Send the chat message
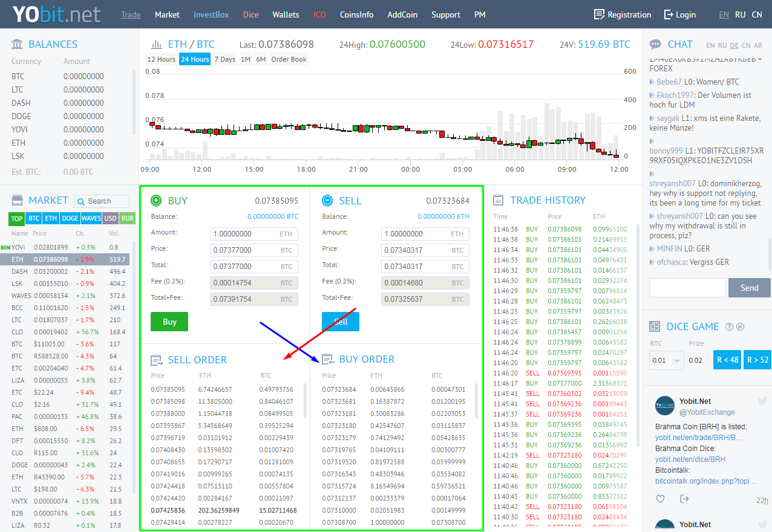This screenshot has width=772, height=532. point(750,288)
